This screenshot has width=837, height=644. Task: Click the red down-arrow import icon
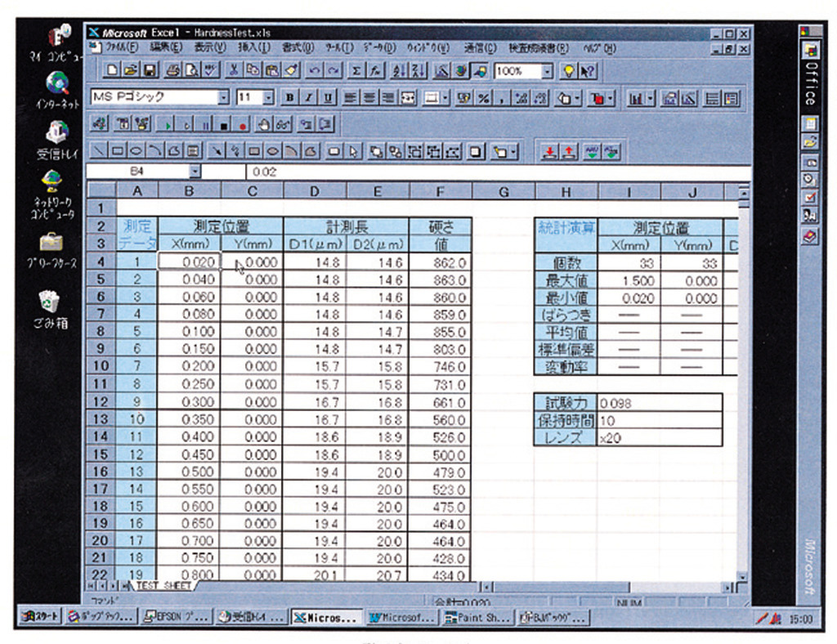click(549, 152)
